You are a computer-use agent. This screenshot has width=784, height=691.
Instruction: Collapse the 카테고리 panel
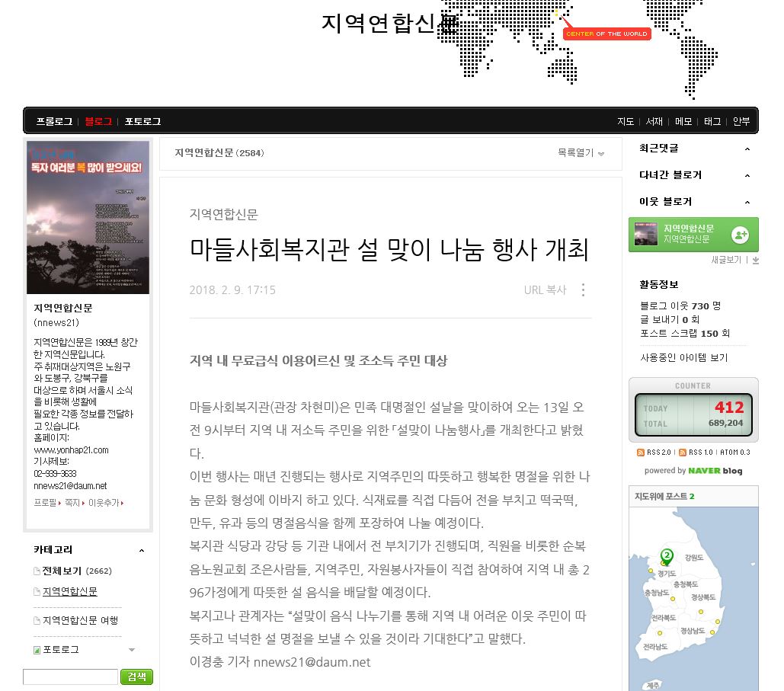(x=141, y=550)
